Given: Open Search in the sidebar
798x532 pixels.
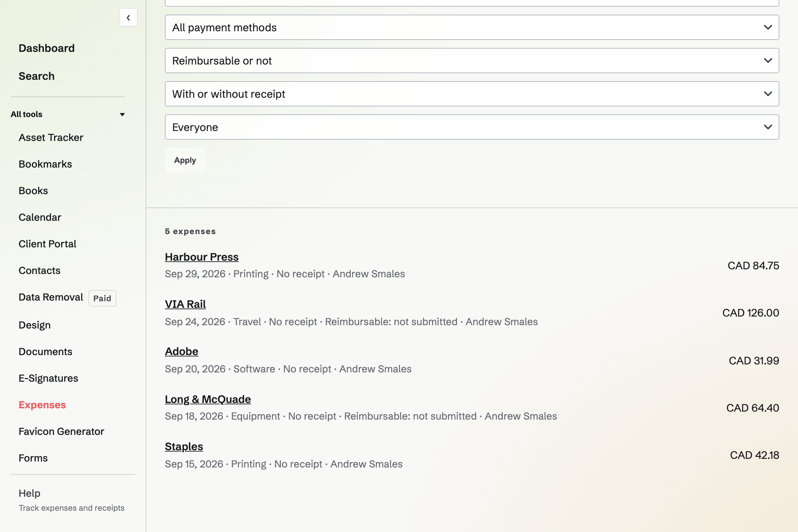Looking at the screenshot, I should 36,76.
